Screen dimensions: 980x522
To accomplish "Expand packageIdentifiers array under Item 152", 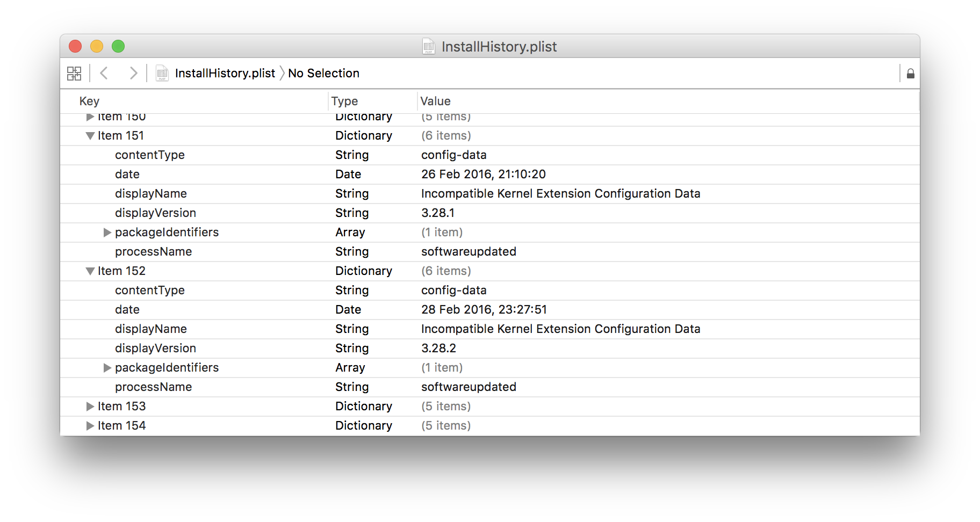I will pyautogui.click(x=107, y=368).
